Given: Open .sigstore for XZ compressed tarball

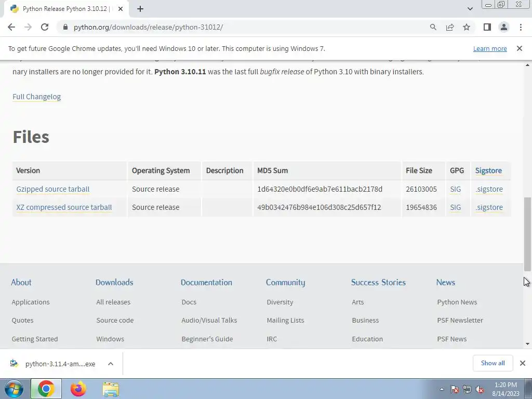Looking at the screenshot, I should pyautogui.click(x=489, y=207).
